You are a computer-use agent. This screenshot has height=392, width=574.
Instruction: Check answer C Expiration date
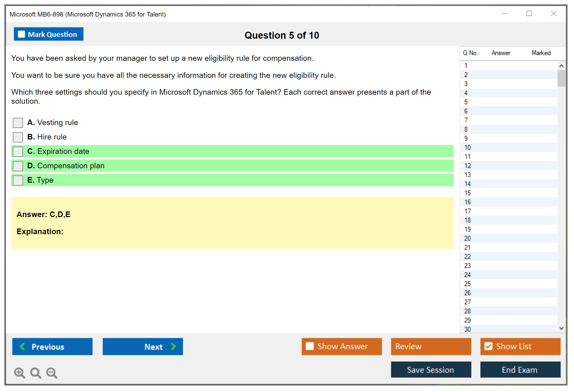(x=18, y=151)
